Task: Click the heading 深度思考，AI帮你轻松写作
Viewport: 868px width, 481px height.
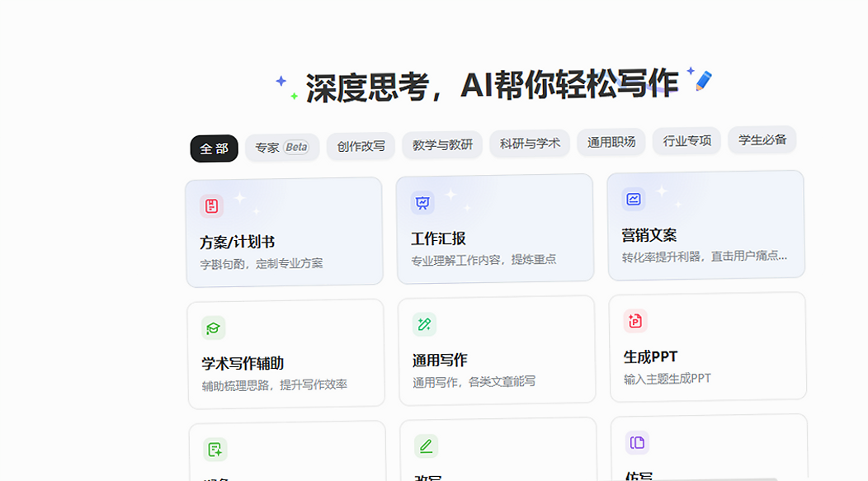Action: coord(492,86)
